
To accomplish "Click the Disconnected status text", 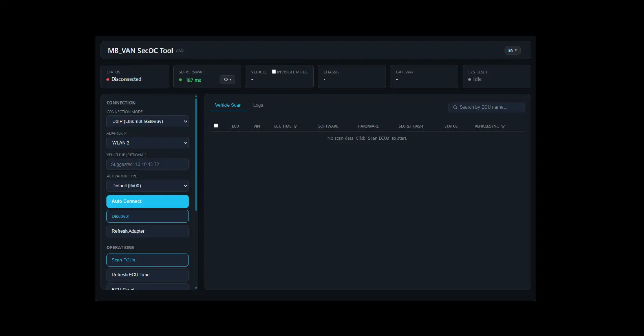I will [x=126, y=79].
